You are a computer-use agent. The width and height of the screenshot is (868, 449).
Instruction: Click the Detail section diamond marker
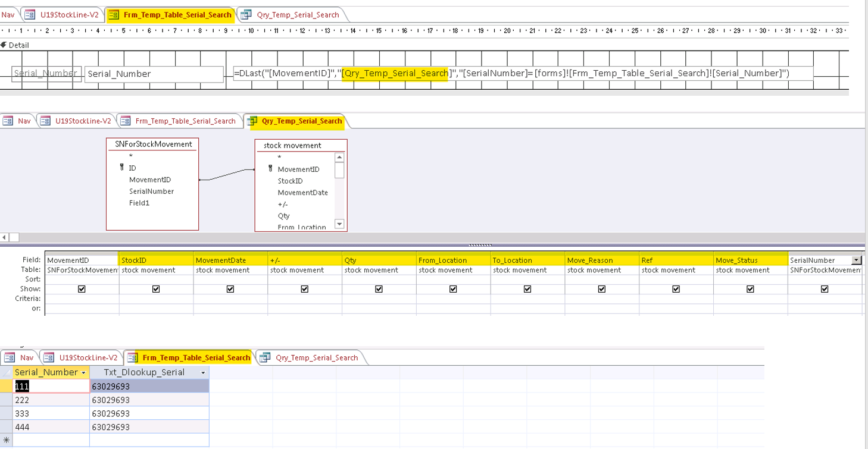click(x=4, y=45)
